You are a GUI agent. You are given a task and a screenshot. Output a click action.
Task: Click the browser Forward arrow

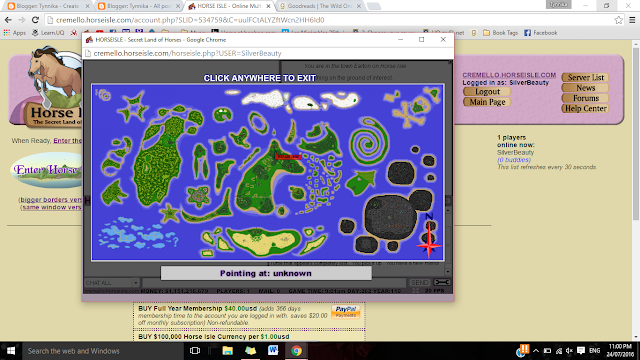(22, 20)
